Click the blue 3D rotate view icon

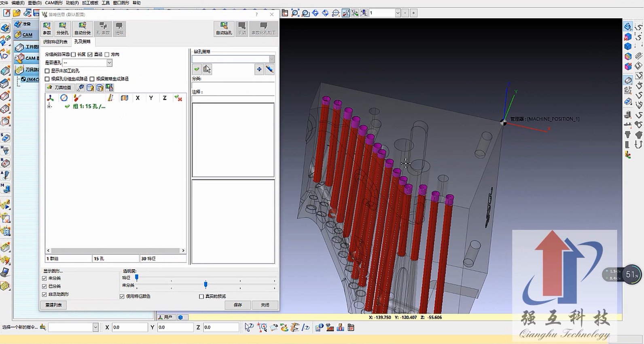coord(316,13)
